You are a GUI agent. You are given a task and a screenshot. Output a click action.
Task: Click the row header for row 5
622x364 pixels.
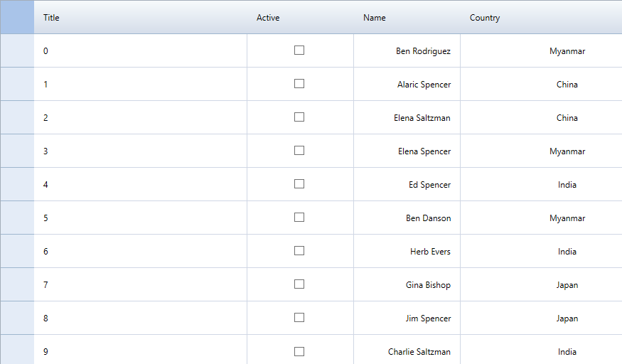pos(17,218)
